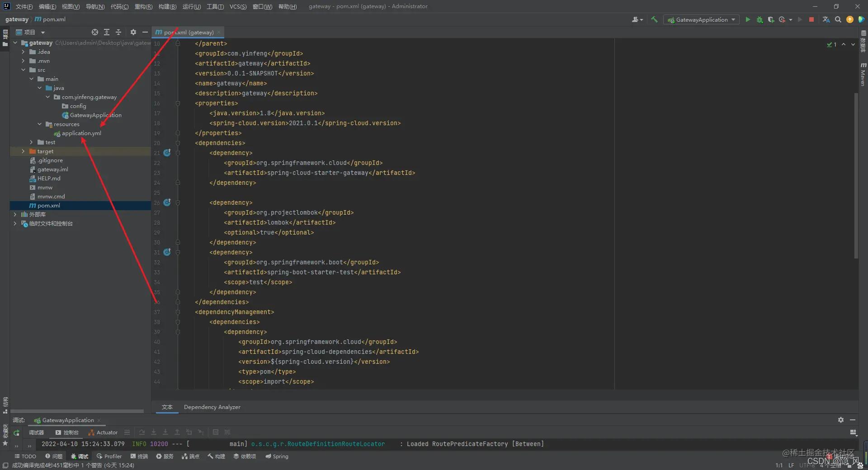
Task: Build the project with the hammer icon
Action: [654, 19]
